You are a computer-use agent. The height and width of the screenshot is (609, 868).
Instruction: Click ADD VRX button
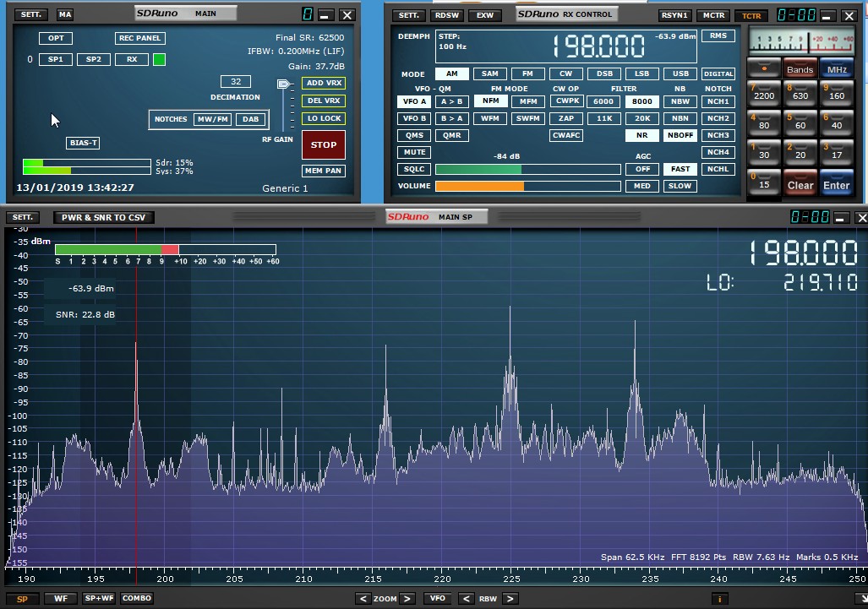coord(324,83)
